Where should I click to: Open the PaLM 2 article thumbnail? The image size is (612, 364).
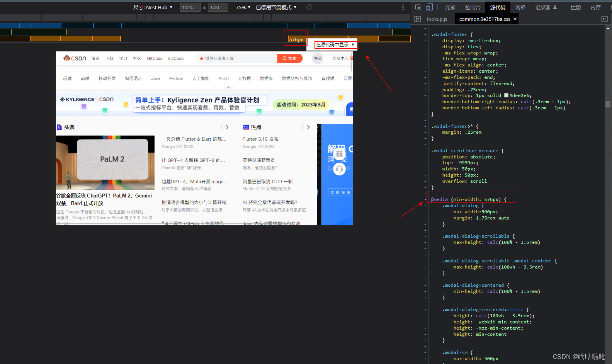pyautogui.click(x=105, y=162)
